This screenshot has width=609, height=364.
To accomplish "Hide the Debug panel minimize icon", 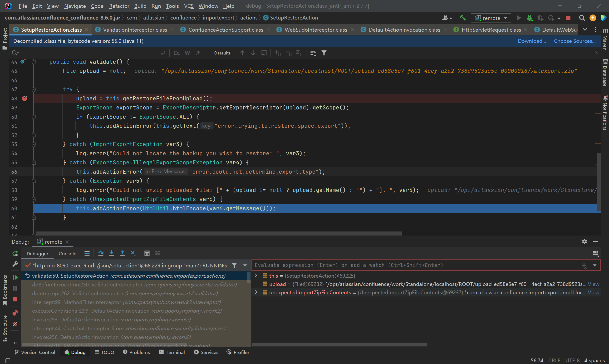I will coord(595,242).
